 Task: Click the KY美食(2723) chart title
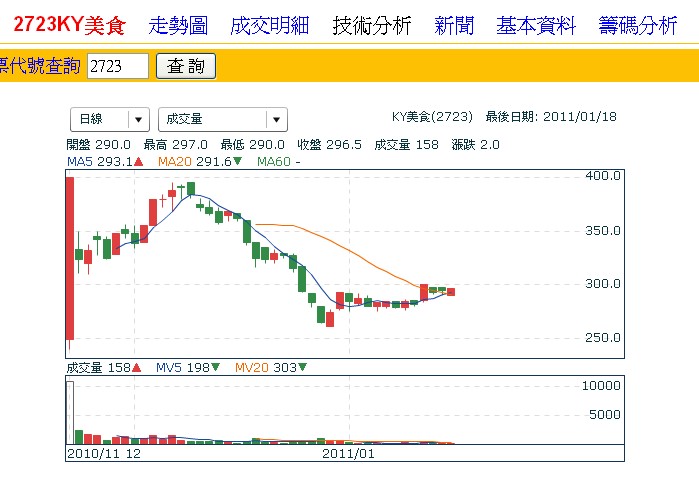point(432,117)
